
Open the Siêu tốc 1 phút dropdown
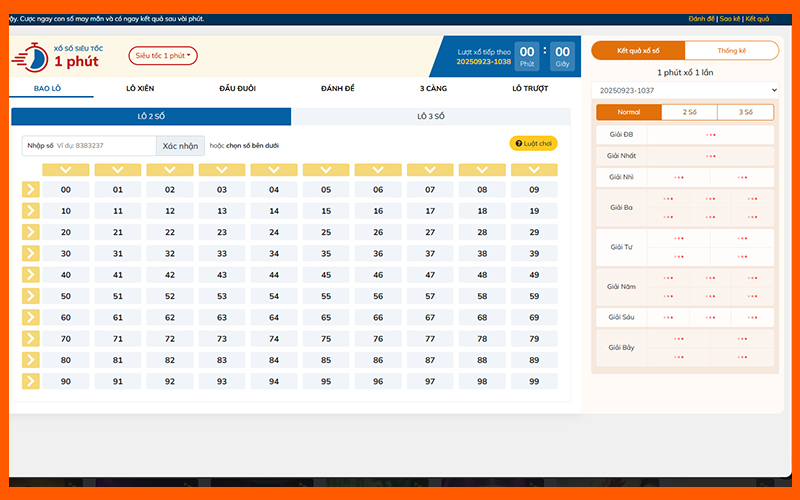point(163,56)
